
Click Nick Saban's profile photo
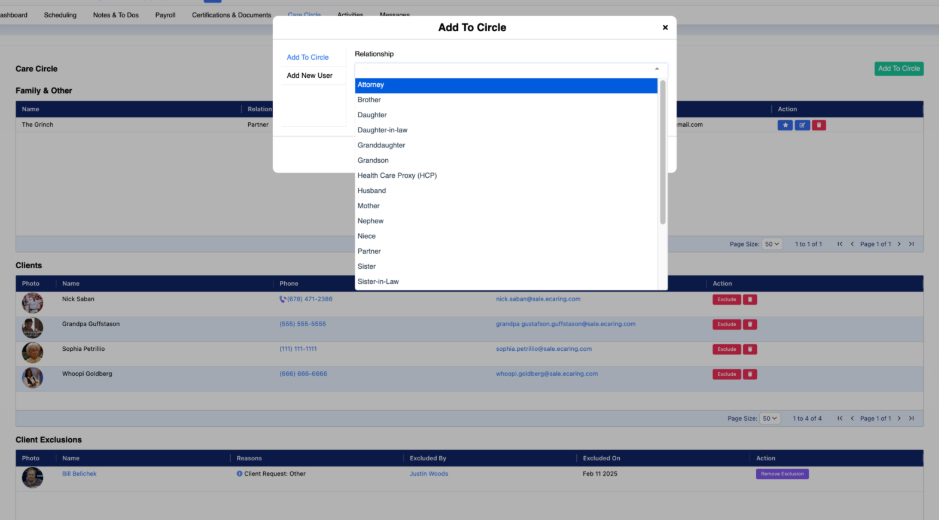[x=32, y=303]
